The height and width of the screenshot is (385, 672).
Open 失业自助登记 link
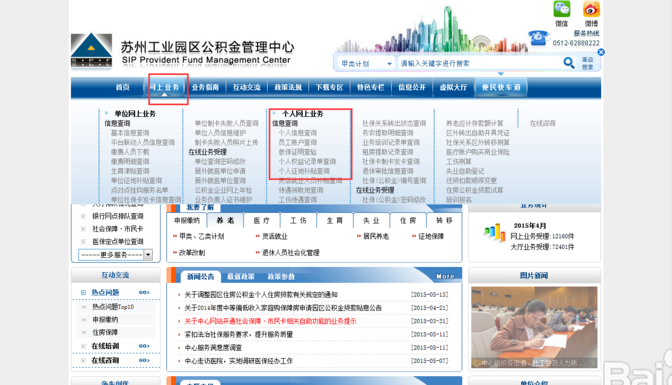pyautogui.click(x=465, y=171)
